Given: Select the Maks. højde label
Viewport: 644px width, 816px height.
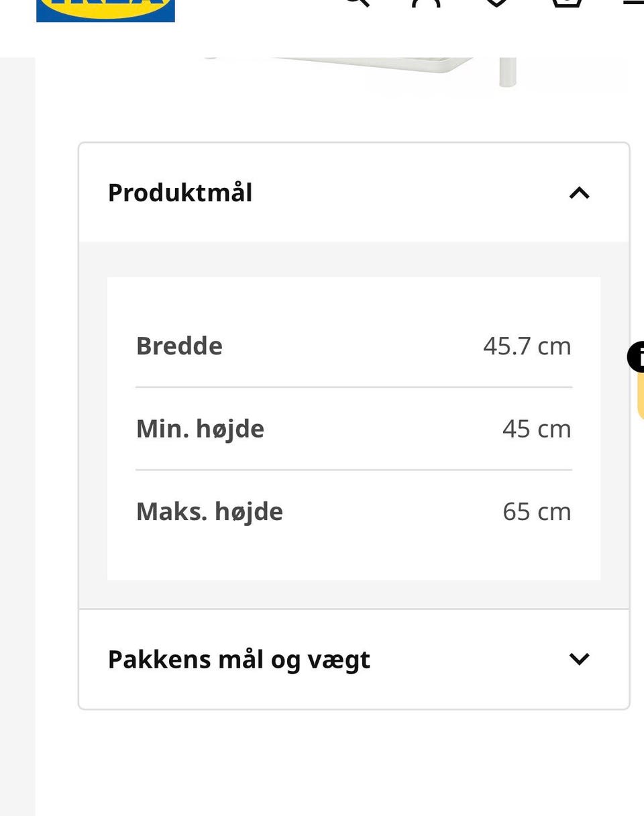Looking at the screenshot, I should click(209, 511).
